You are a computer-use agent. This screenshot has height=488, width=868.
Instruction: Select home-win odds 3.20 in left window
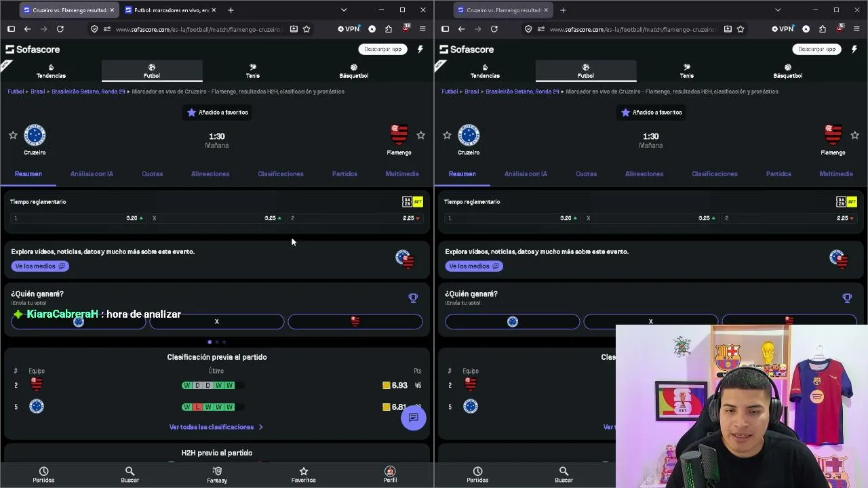click(78, 218)
